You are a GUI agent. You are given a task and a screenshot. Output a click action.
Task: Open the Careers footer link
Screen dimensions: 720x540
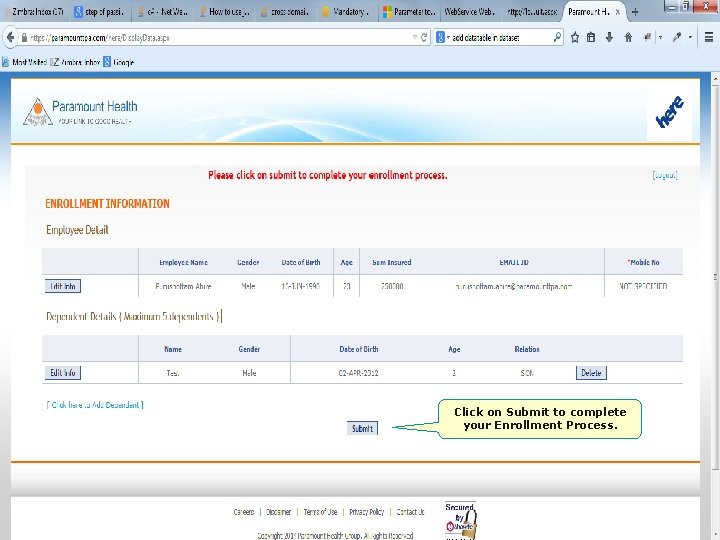click(243, 512)
